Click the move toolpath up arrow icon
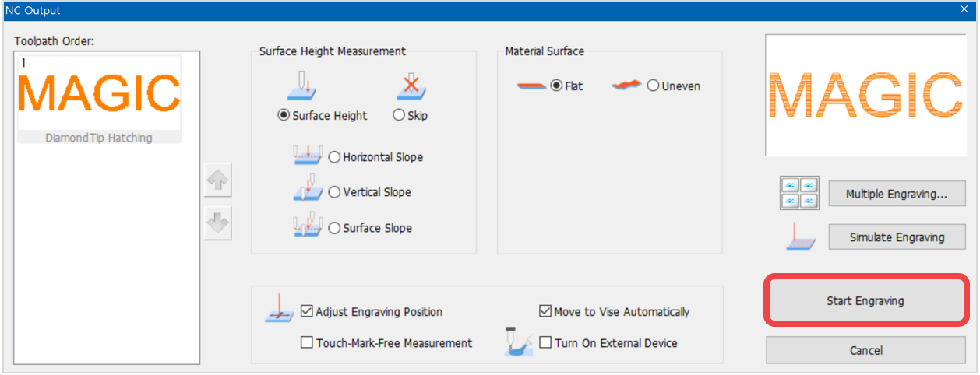 pyautogui.click(x=218, y=181)
